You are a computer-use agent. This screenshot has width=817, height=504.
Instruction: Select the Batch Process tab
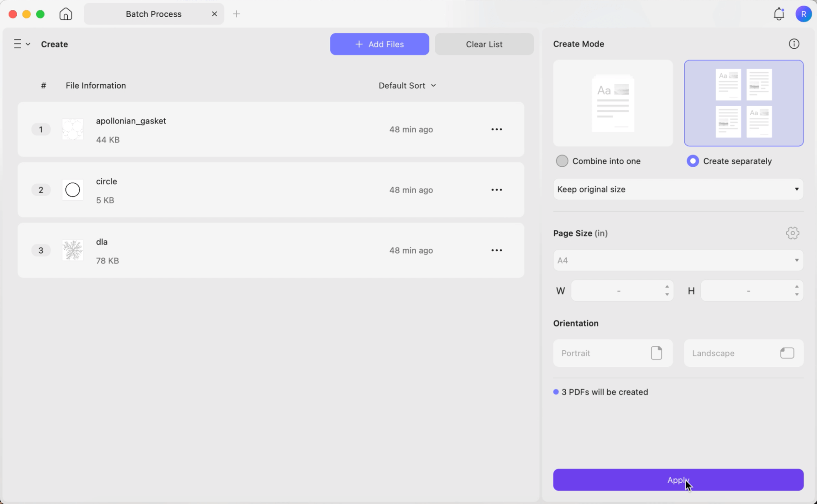click(154, 14)
